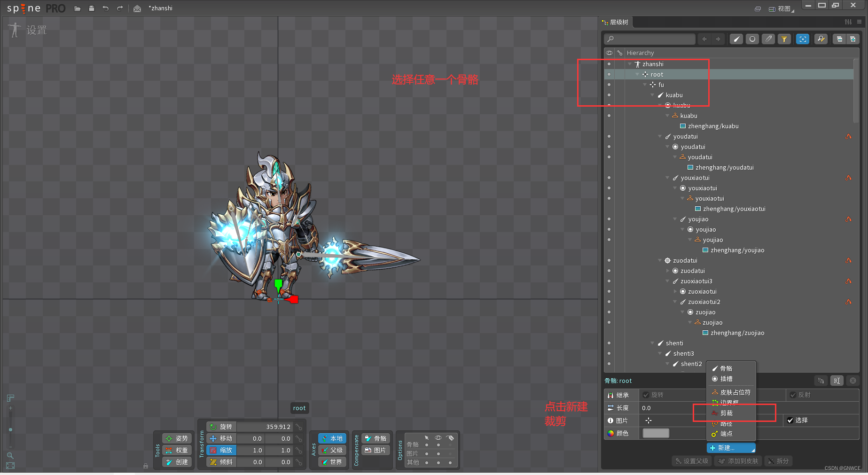Image resolution: width=868 pixels, height=475 pixels.
Task: Activate the Scale transform tool (缩放)
Action: click(221, 450)
